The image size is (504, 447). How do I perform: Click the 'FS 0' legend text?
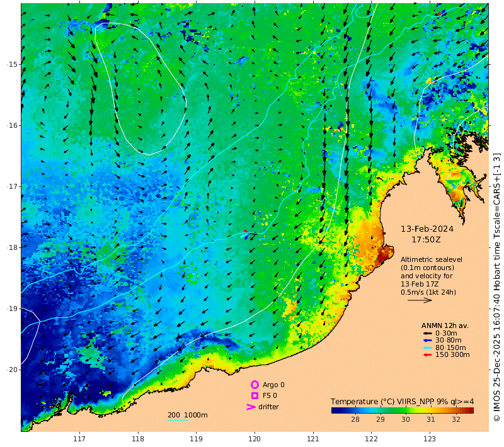click(270, 395)
